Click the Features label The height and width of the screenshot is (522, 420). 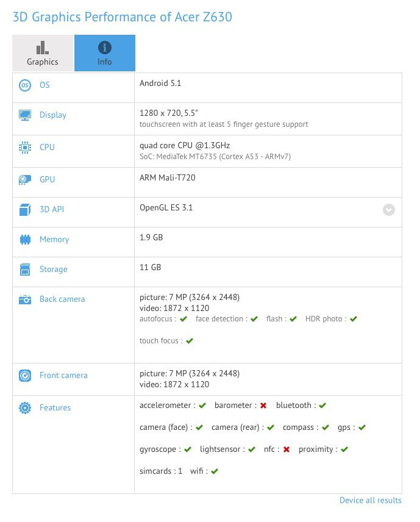click(55, 407)
